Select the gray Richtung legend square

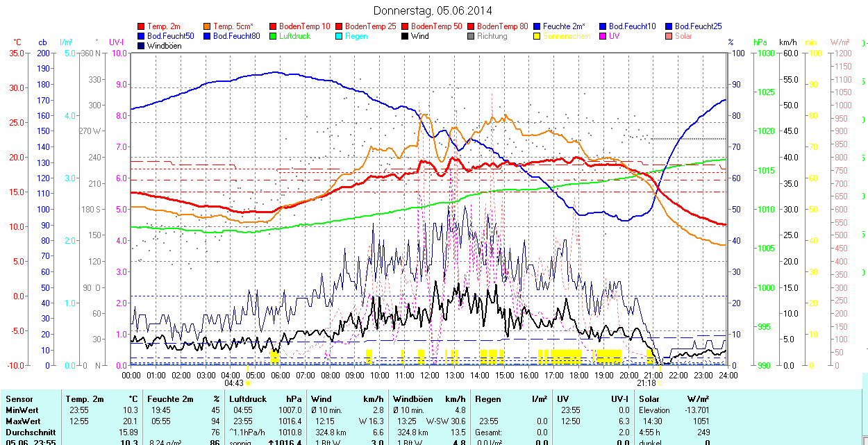point(471,36)
